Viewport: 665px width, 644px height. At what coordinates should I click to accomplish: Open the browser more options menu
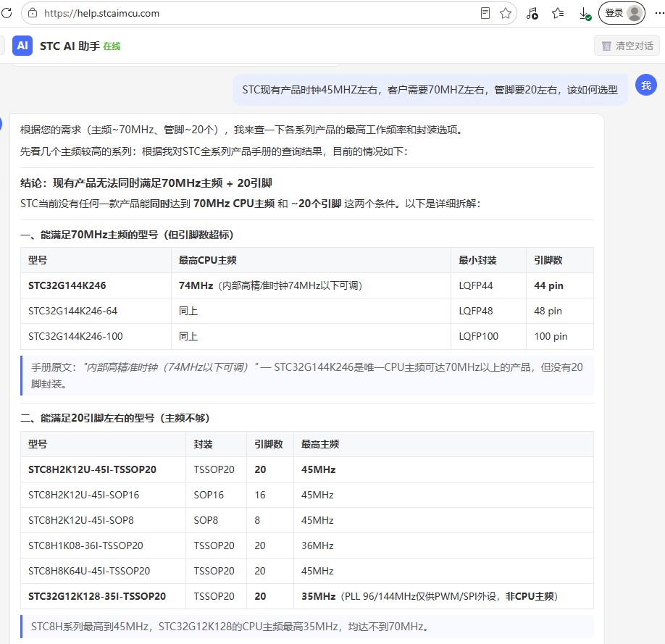pyautogui.click(x=659, y=13)
